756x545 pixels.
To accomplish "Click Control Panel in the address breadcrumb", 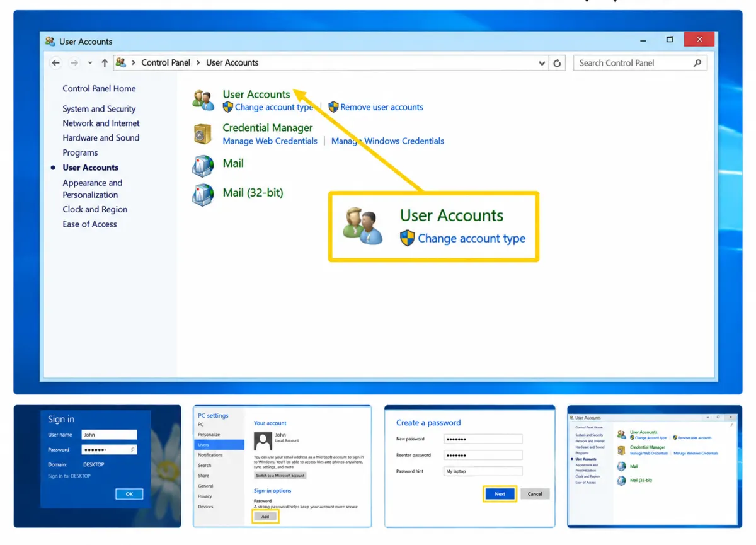I will [166, 62].
